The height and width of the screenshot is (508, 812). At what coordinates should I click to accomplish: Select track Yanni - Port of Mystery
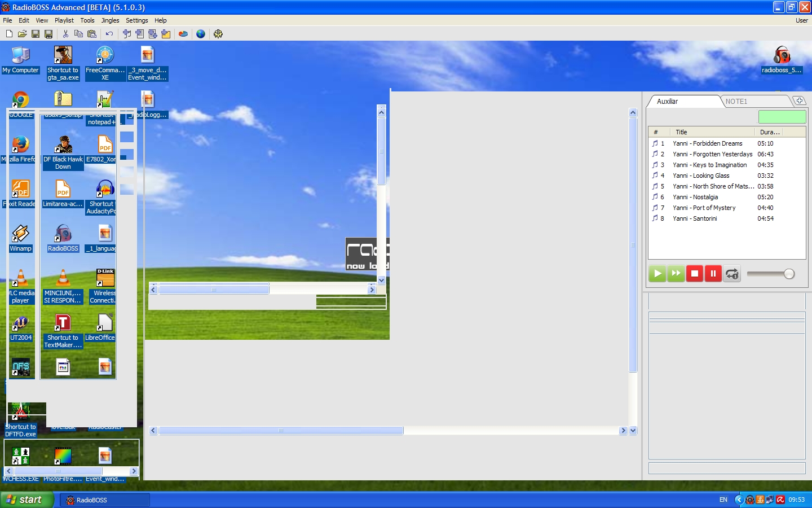click(x=727, y=208)
